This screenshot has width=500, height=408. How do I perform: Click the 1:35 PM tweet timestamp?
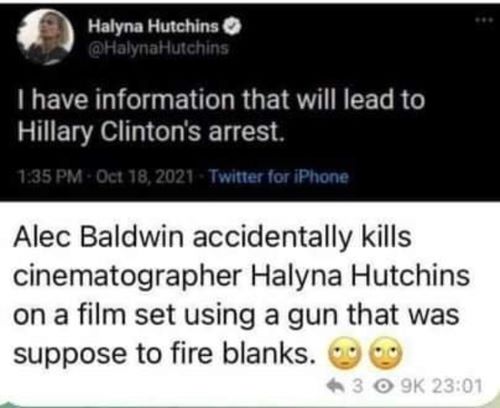click(x=51, y=176)
